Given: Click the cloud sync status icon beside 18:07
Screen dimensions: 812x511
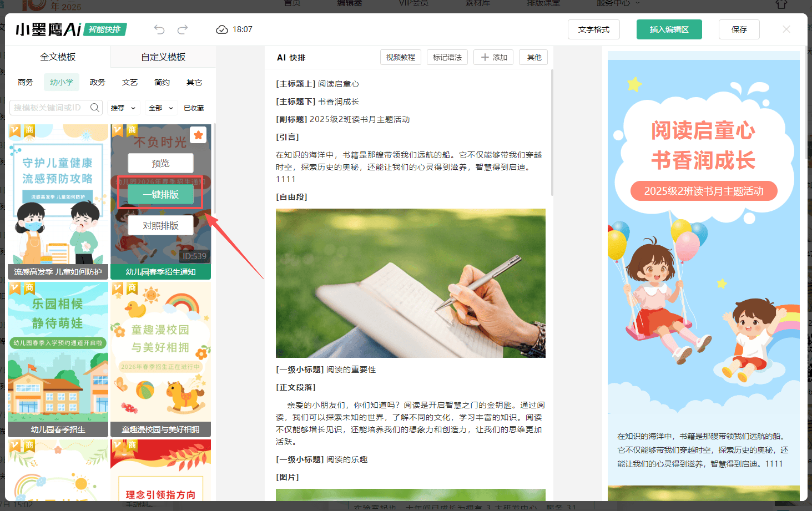Looking at the screenshot, I should point(222,29).
